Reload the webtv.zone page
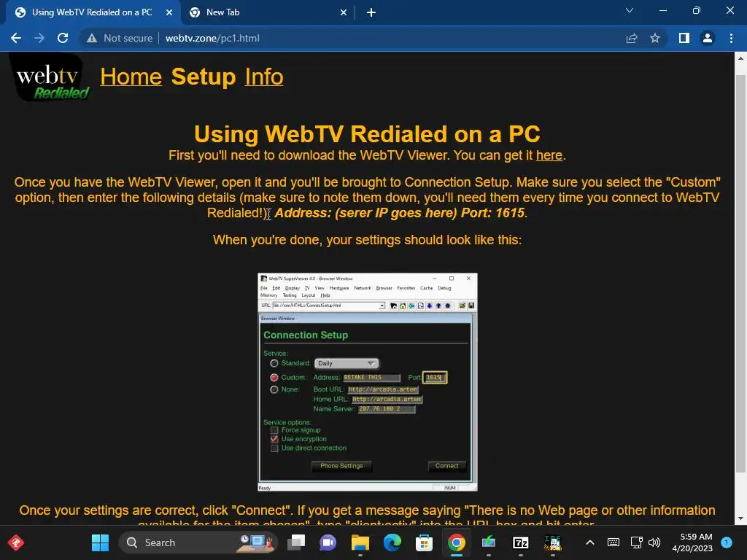Image resolution: width=747 pixels, height=560 pixels. [x=63, y=38]
